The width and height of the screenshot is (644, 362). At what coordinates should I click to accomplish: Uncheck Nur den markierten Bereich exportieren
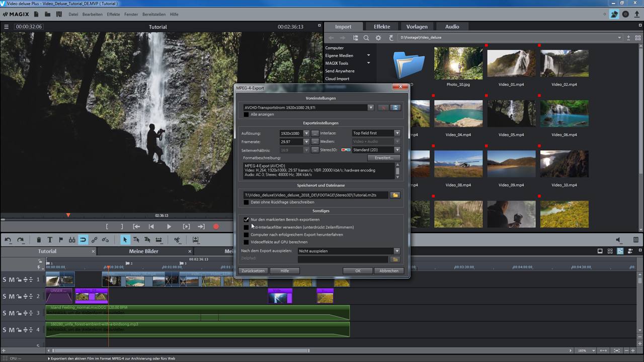coord(246,220)
